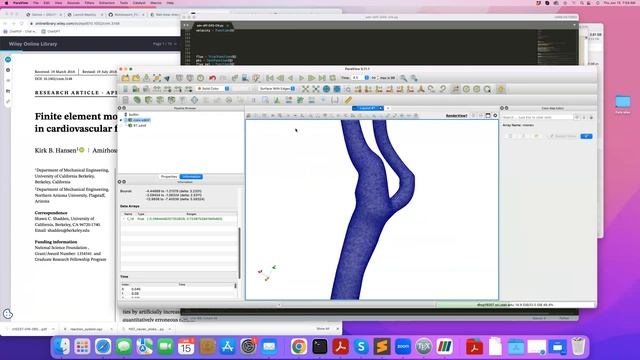The width and height of the screenshot is (640, 360).
Task: Click the Save Data icon in toolbar
Action: [x=146, y=78]
